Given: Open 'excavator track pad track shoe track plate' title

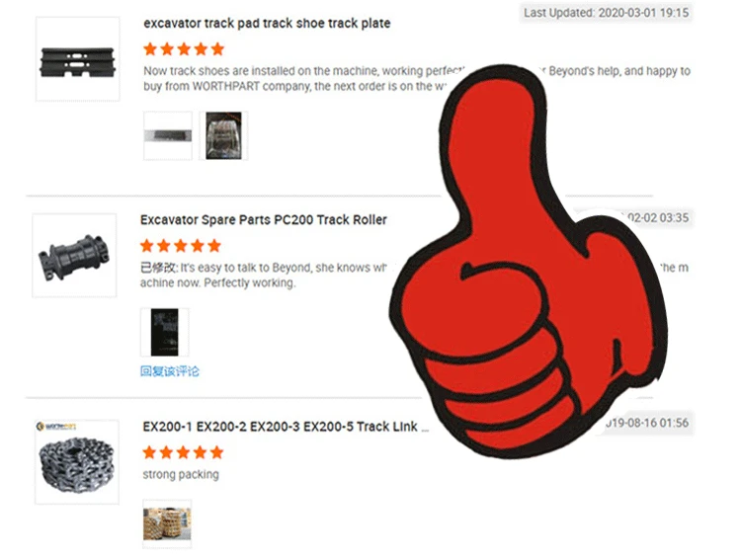Looking at the screenshot, I should pyautogui.click(x=267, y=23).
